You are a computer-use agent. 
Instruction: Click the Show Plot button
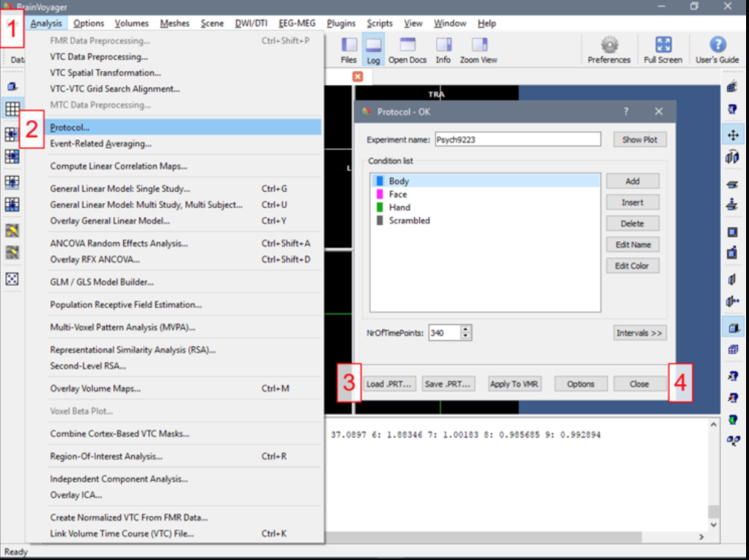[640, 139]
